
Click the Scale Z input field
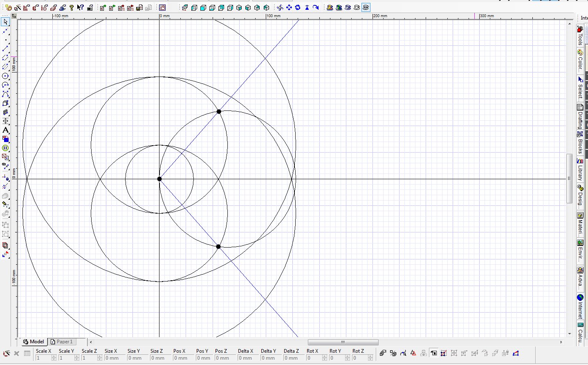click(89, 358)
